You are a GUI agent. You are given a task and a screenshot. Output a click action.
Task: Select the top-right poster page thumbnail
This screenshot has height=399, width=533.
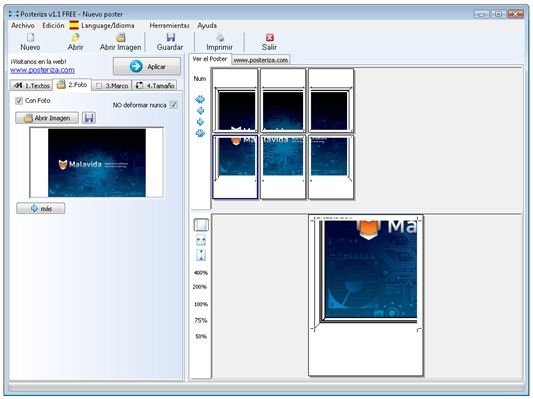pos(331,100)
